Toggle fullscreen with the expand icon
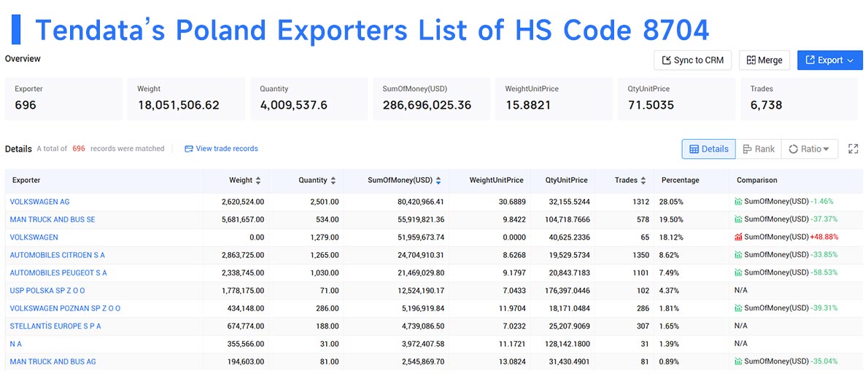The height and width of the screenshot is (376, 868). [x=853, y=149]
